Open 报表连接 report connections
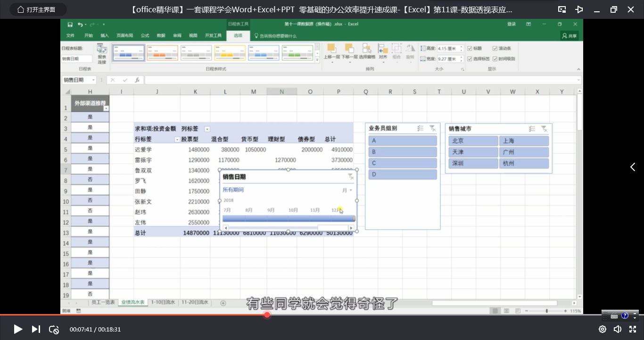 click(x=102, y=54)
